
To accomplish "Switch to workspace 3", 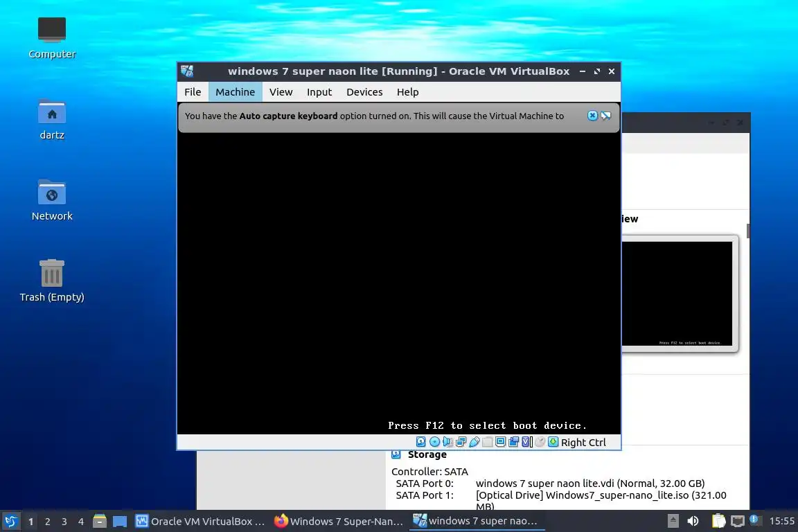I will [64, 522].
